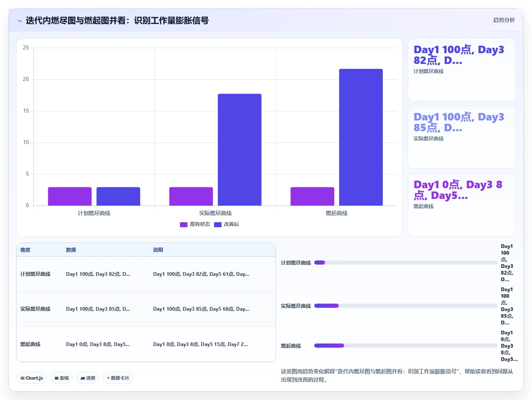532x400 pixels.
Task: Select the blue 实际燃尽曲线 improved bar
Action: pyautogui.click(x=239, y=150)
